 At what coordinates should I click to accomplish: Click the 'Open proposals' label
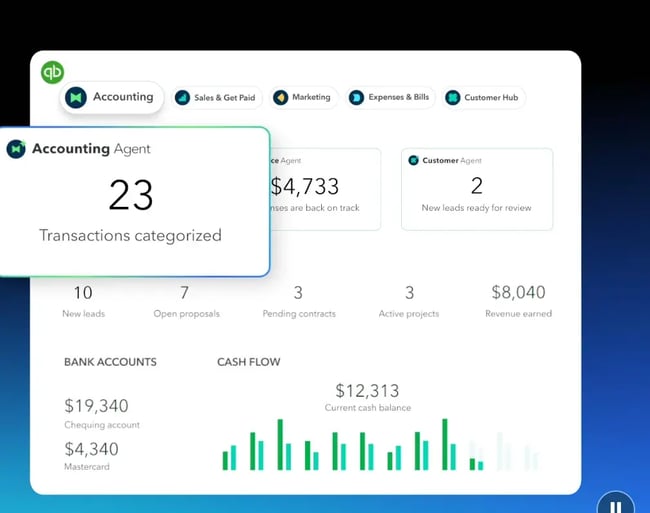coord(187,314)
